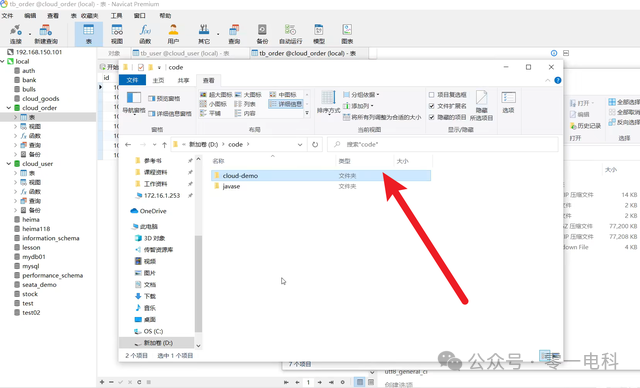Click the up-one-level arrow in Explorer
The width and height of the screenshot is (640, 388).
tap(164, 145)
